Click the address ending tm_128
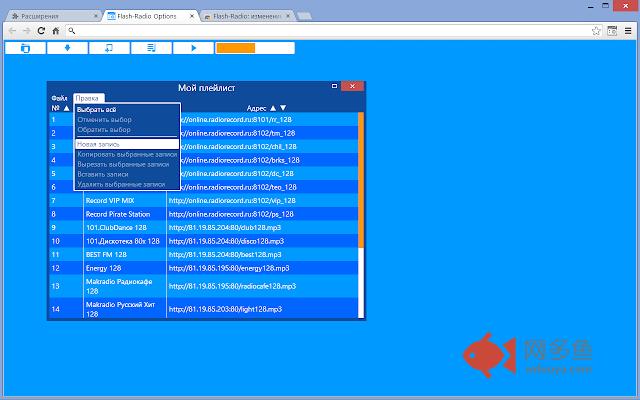This screenshot has height=400, width=640. pos(238,133)
